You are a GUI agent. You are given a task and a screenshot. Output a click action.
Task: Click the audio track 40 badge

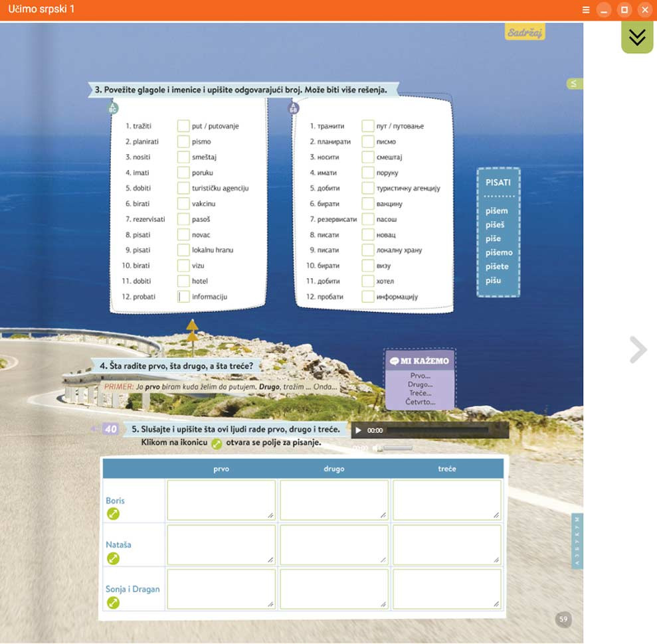[110, 430]
